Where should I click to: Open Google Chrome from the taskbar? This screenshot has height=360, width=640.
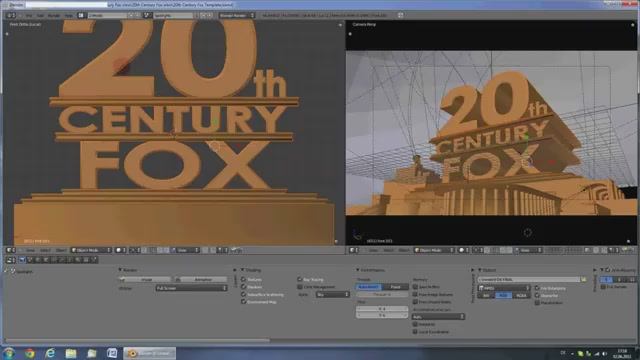click(x=29, y=353)
